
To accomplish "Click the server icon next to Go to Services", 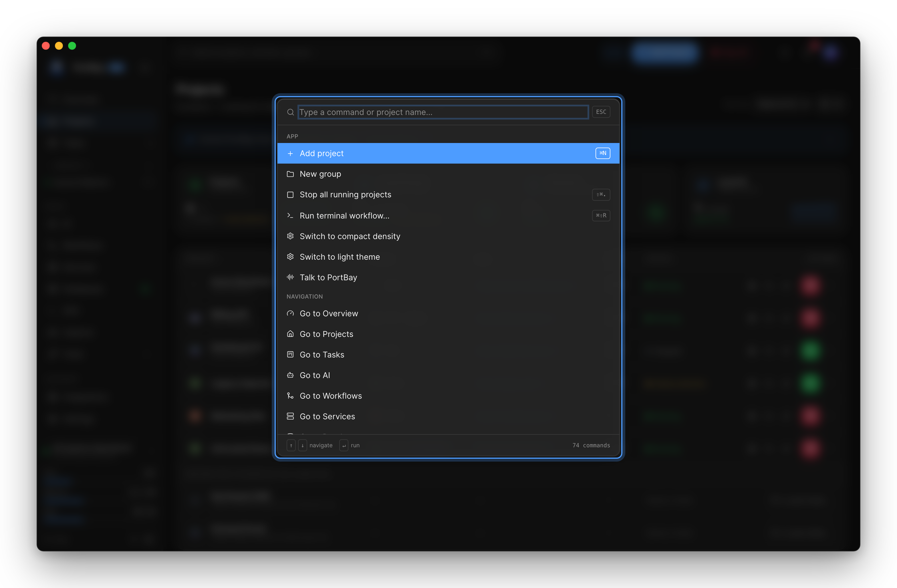I will coord(290,416).
